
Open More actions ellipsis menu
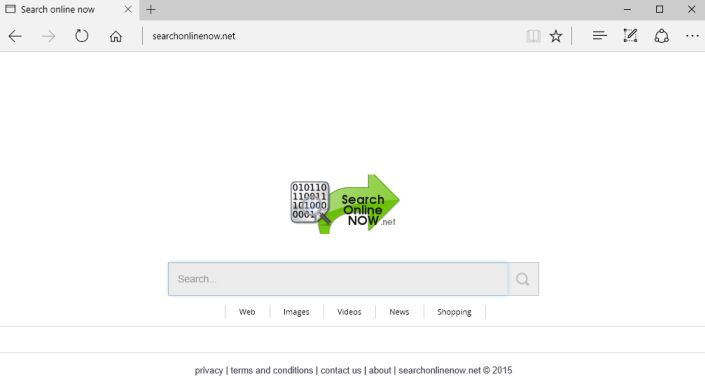pos(692,36)
